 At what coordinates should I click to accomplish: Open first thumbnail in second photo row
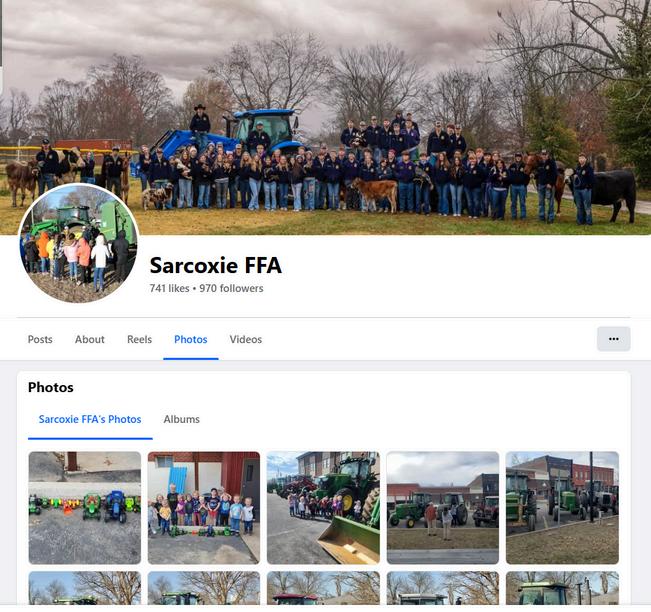coord(85,588)
